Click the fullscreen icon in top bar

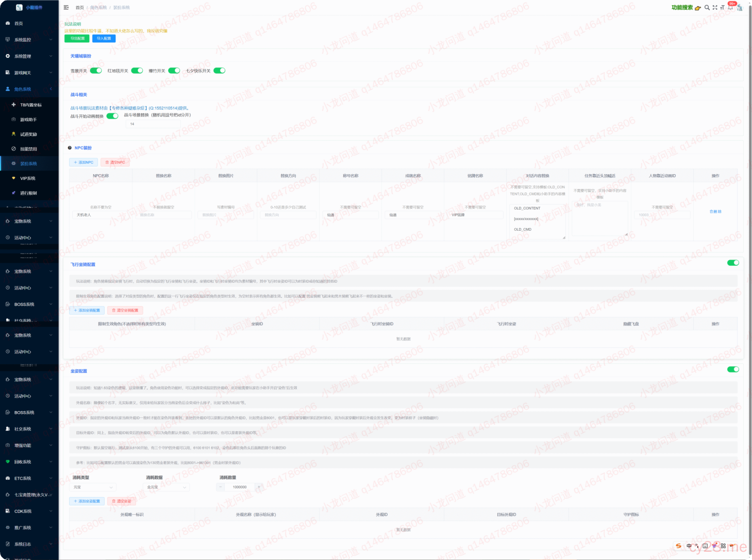tap(715, 8)
